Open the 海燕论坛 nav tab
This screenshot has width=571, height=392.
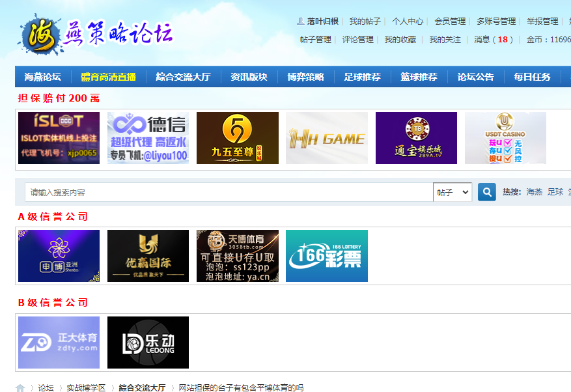tap(42, 77)
